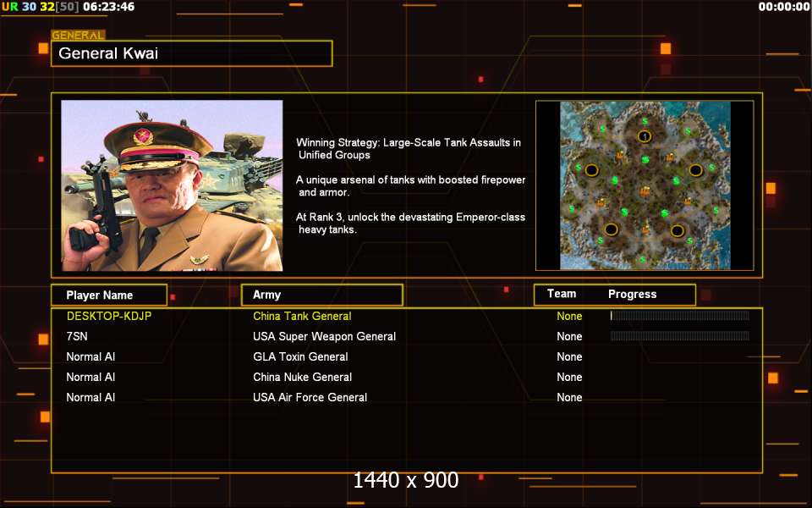Click the GENERAL label tag
Screen dimensions: 812x508
(78, 36)
